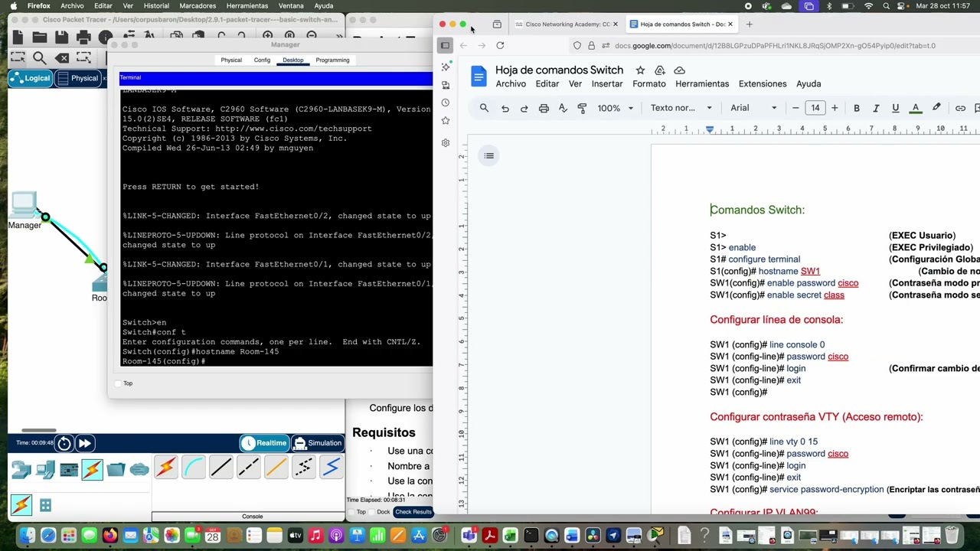Select the Inspect magnifier tool in Packet Tracer

pyautogui.click(x=40, y=57)
